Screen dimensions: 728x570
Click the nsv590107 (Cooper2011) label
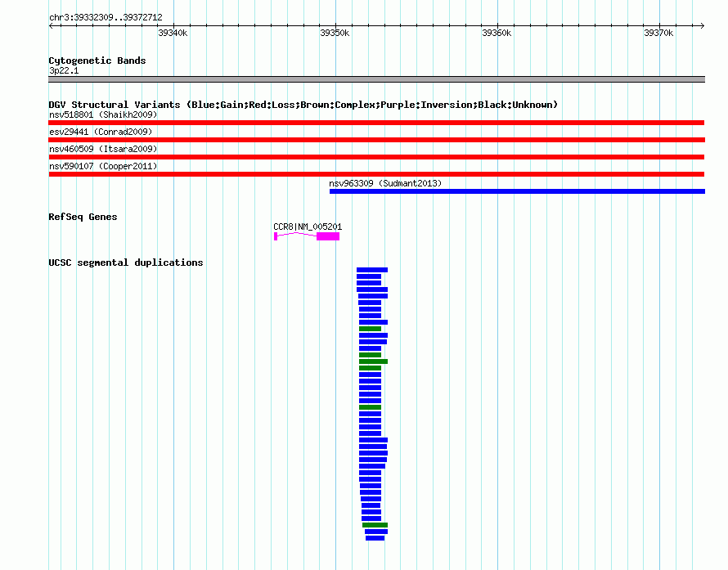[103, 166]
